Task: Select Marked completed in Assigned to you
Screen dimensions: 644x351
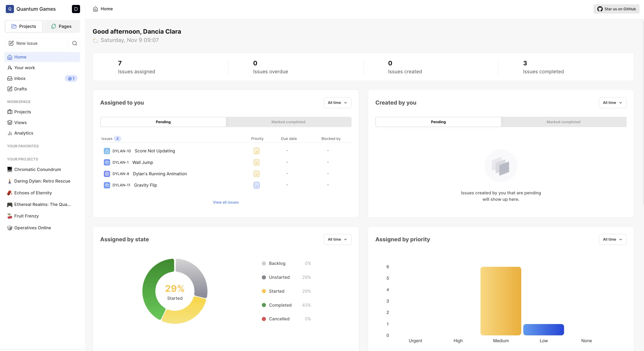Action: (288, 122)
